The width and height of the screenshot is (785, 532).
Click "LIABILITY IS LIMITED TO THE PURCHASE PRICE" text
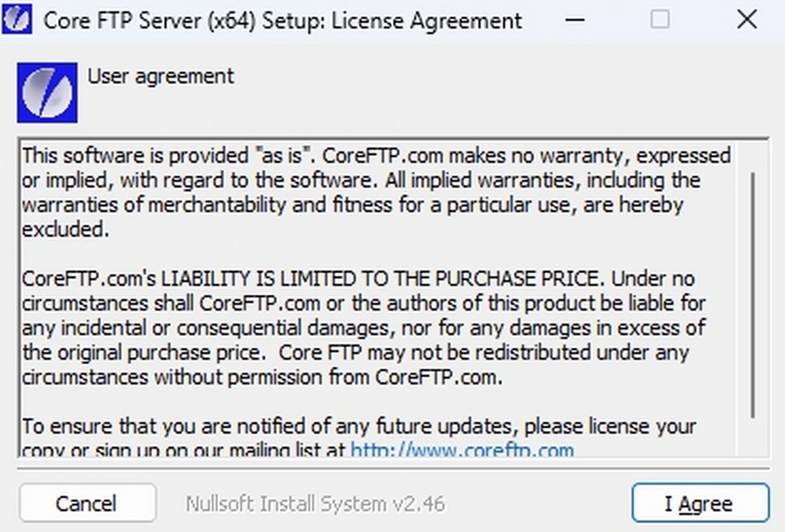[379, 279]
